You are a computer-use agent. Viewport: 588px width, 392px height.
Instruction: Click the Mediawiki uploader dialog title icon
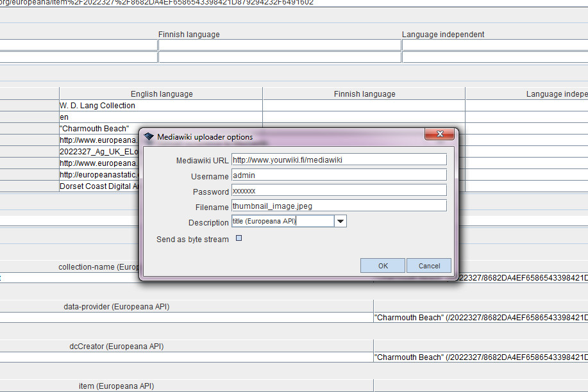[x=148, y=135]
